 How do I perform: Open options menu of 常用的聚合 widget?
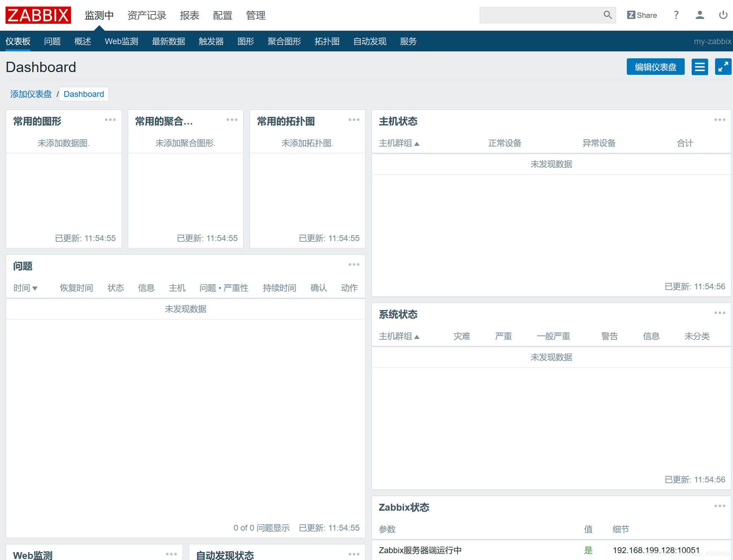tap(232, 120)
